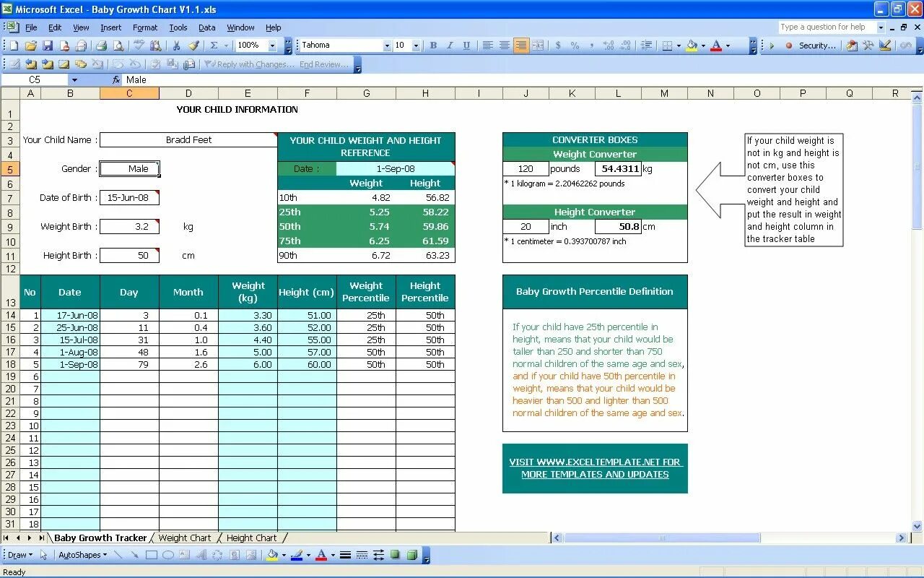Cut selection with the scissors icon

(x=176, y=46)
